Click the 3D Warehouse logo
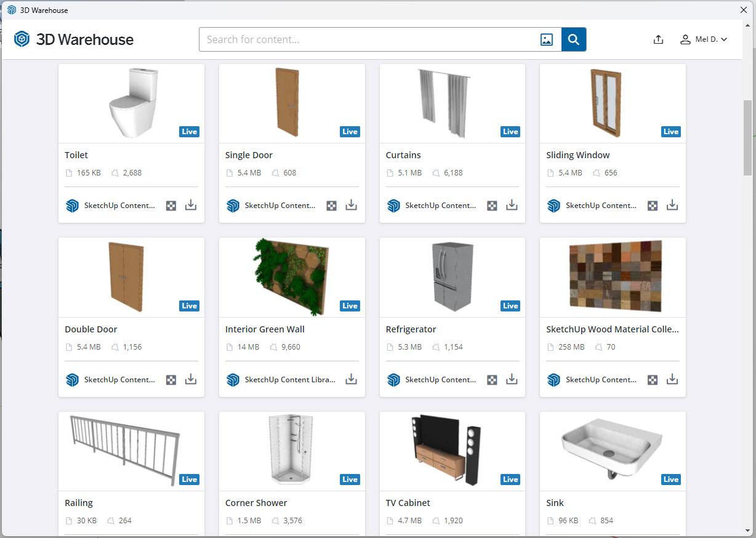This screenshot has height=538, width=756. pyautogui.click(x=74, y=39)
